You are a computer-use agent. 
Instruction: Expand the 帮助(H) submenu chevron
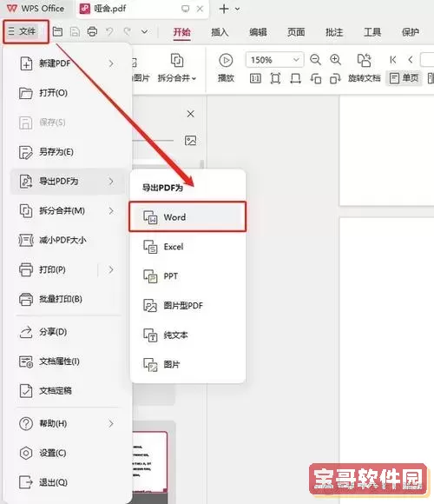111,424
